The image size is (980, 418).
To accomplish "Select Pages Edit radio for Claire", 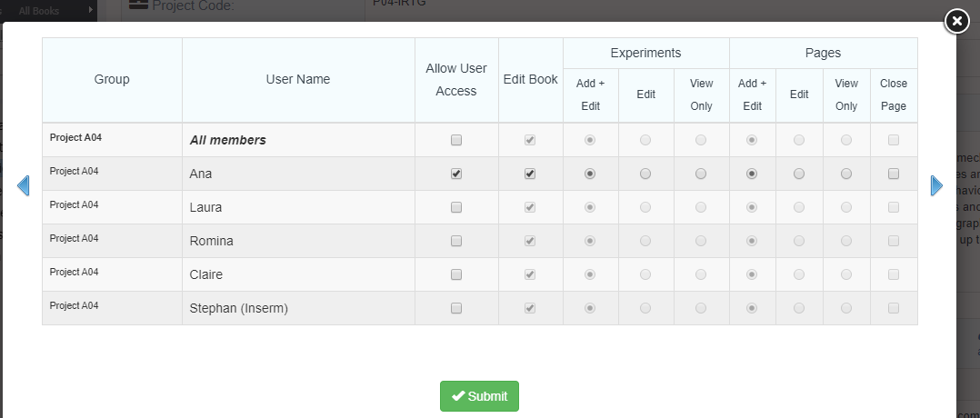I will (799, 274).
